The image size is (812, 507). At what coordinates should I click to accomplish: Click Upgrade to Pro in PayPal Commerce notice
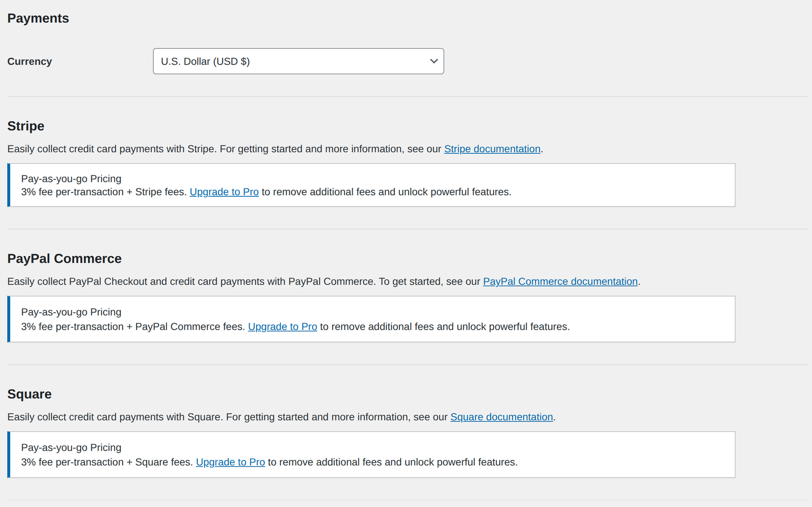[x=283, y=327]
